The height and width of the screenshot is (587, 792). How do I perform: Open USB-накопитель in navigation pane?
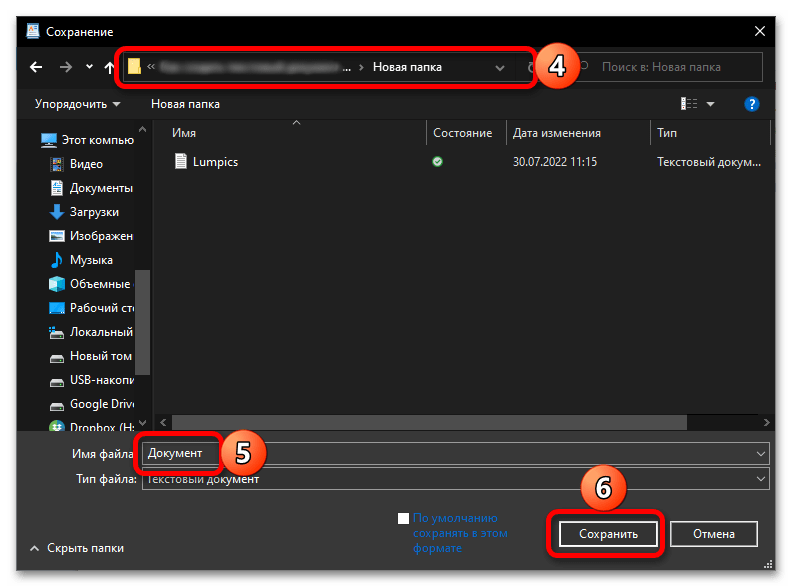[x=92, y=380]
